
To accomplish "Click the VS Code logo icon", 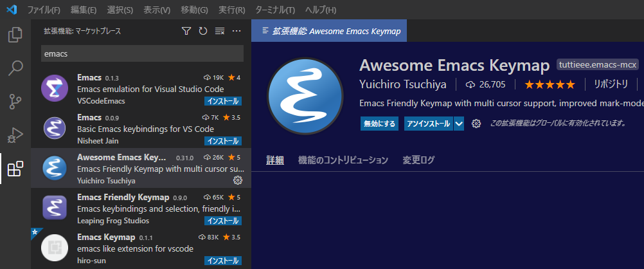I will coord(12,10).
